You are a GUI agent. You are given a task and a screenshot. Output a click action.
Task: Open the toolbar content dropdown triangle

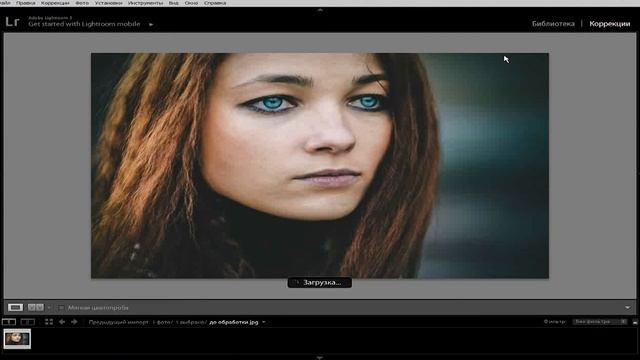627,307
